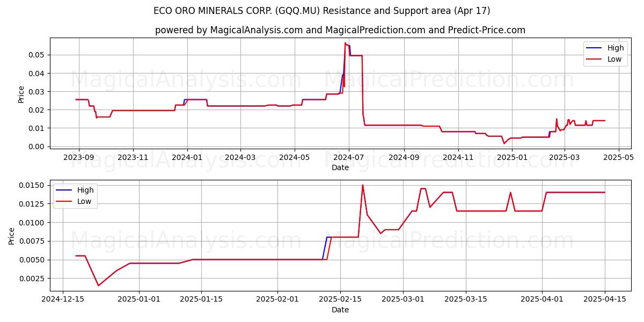644x322 pixels.
Task: Click the 0.01 price tick in top chart
Action: pos(37,128)
